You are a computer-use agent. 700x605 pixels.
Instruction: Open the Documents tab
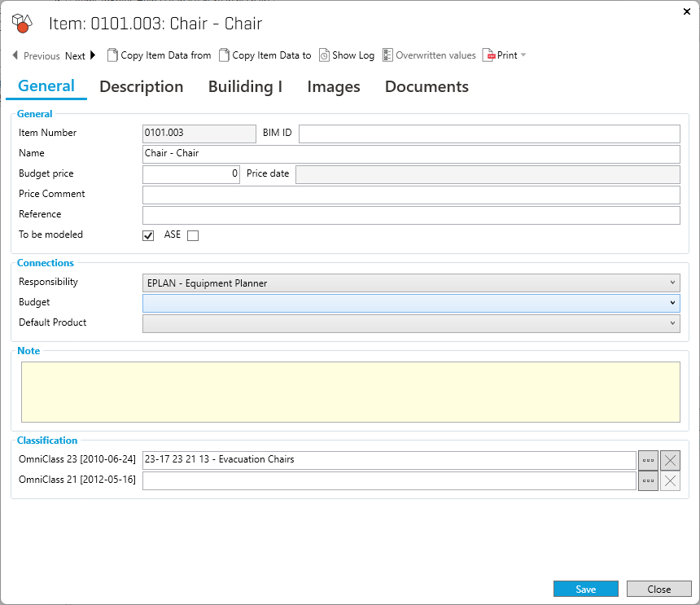click(427, 86)
